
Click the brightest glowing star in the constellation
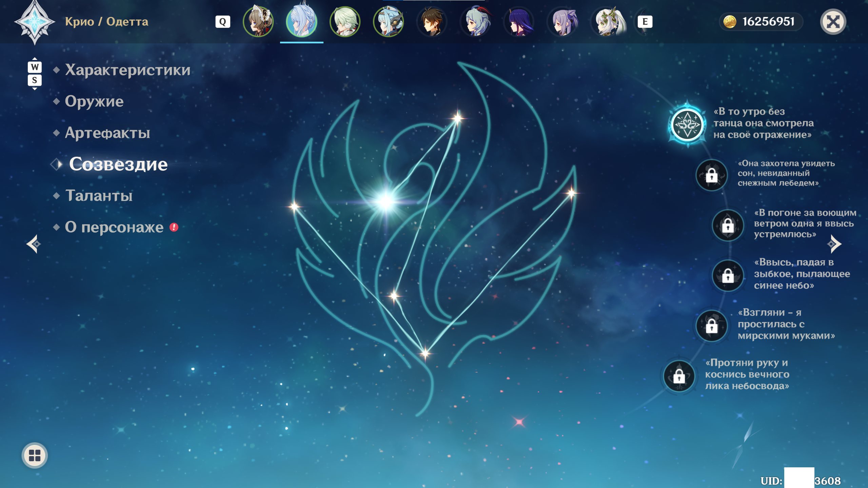(x=386, y=202)
